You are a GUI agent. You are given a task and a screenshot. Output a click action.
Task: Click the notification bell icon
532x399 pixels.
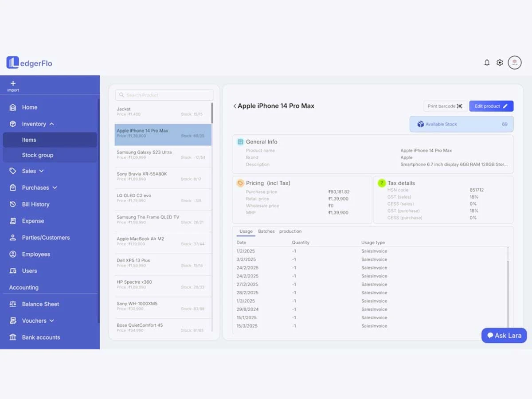tap(487, 63)
